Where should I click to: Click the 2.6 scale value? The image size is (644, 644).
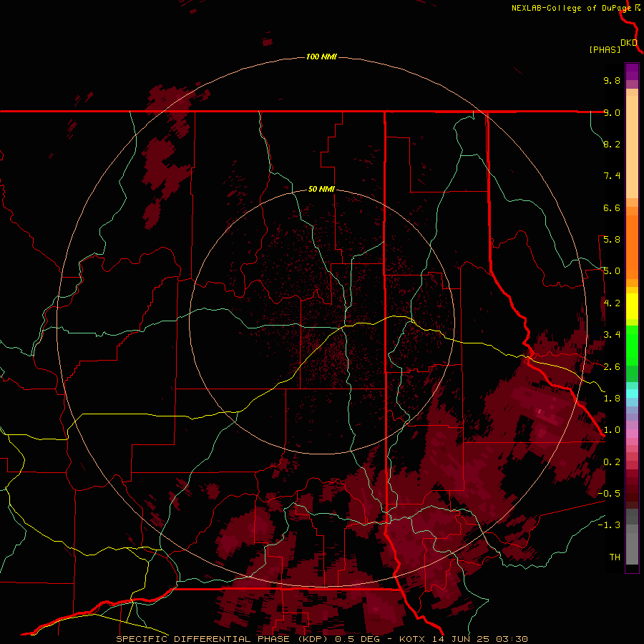pyautogui.click(x=612, y=367)
